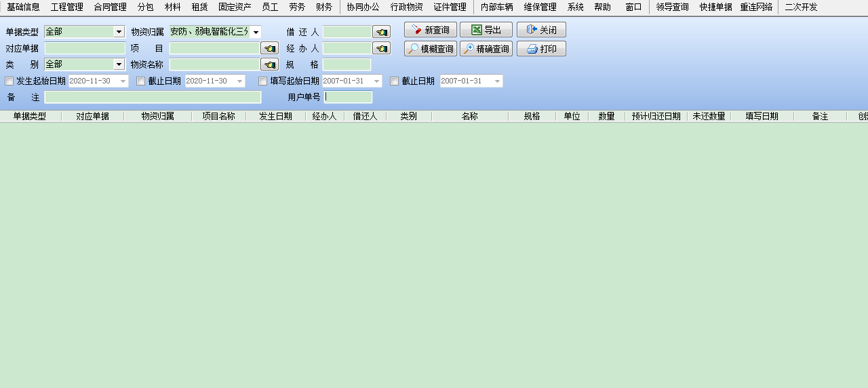
Task: Sort by 数量 column header
Action: pyautogui.click(x=607, y=116)
